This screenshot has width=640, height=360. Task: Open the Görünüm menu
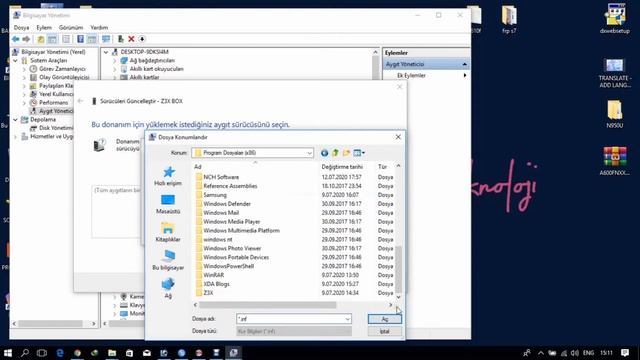[71, 28]
